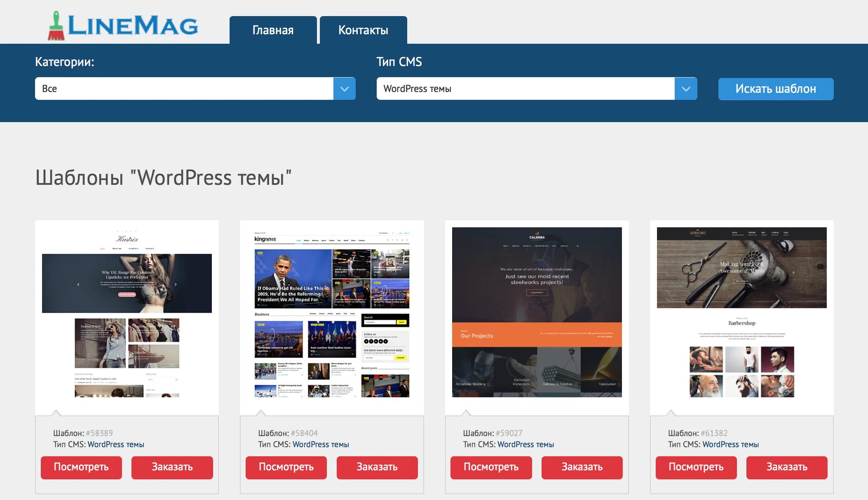Order template #58404 with Заказать
Image resolution: width=868 pixels, height=500 pixels.
click(x=377, y=467)
